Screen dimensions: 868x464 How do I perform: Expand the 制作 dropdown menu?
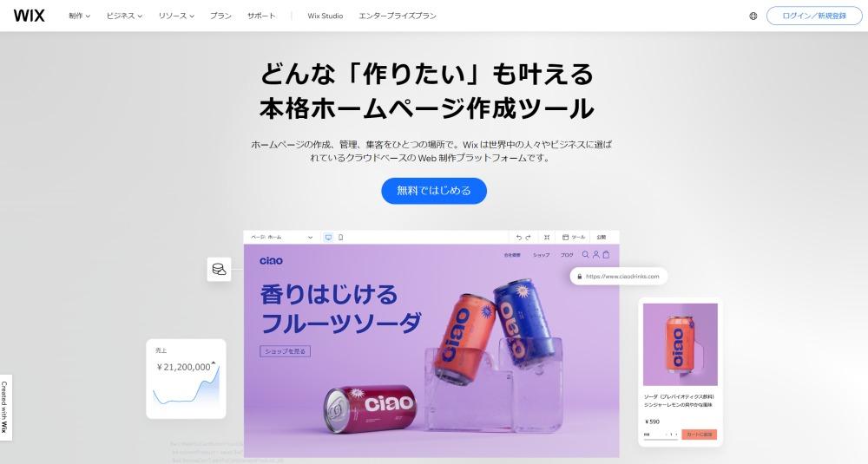coord(79,16)
